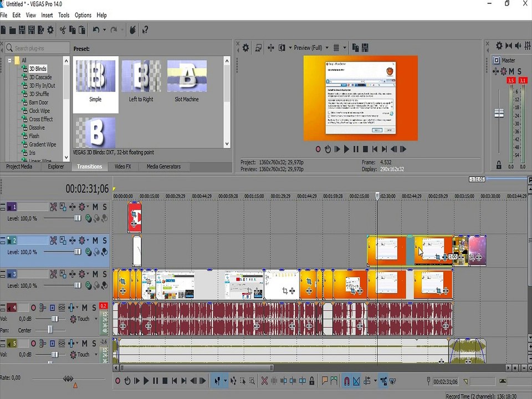Cut selection with the scissors icon
532x399 pixels.
pos(63,30)
